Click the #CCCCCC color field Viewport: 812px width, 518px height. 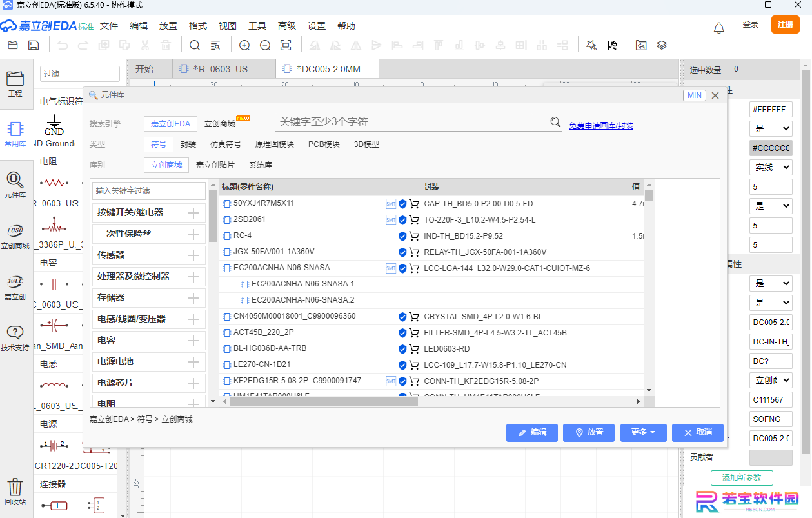click(771, 148)
